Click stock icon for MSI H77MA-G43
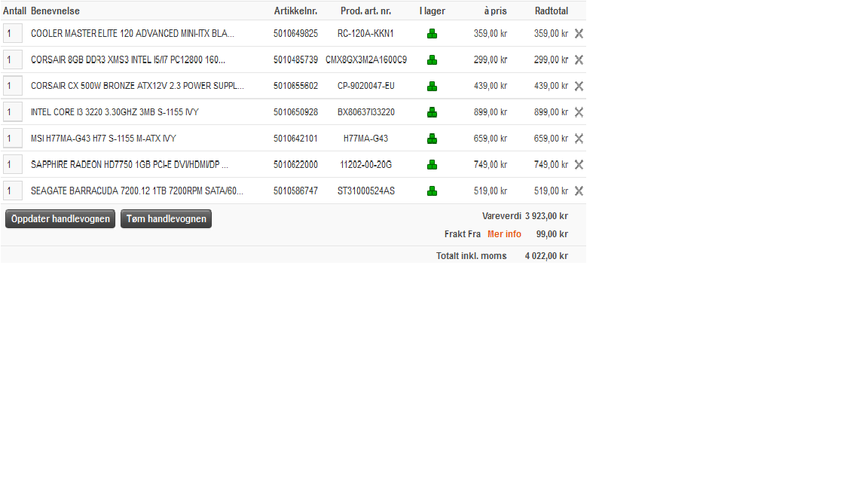The width and height of the screenshot is (868, 488). point(432,139)
